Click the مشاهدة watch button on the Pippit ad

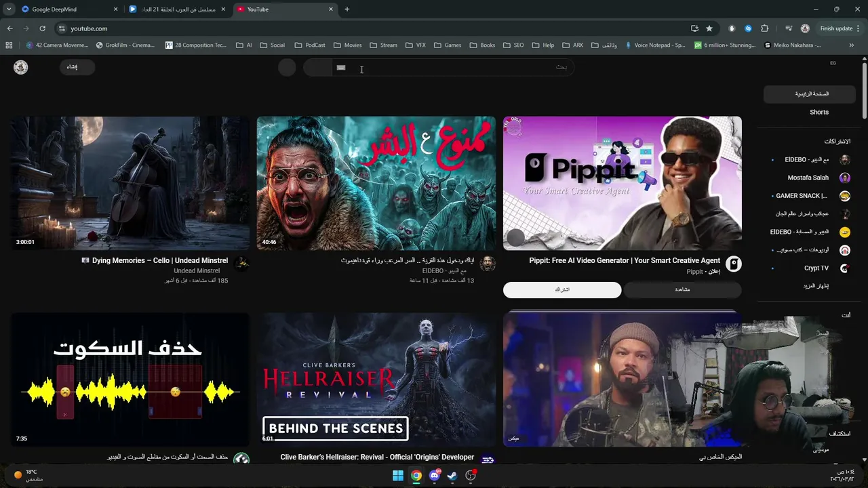coord(682,290)
